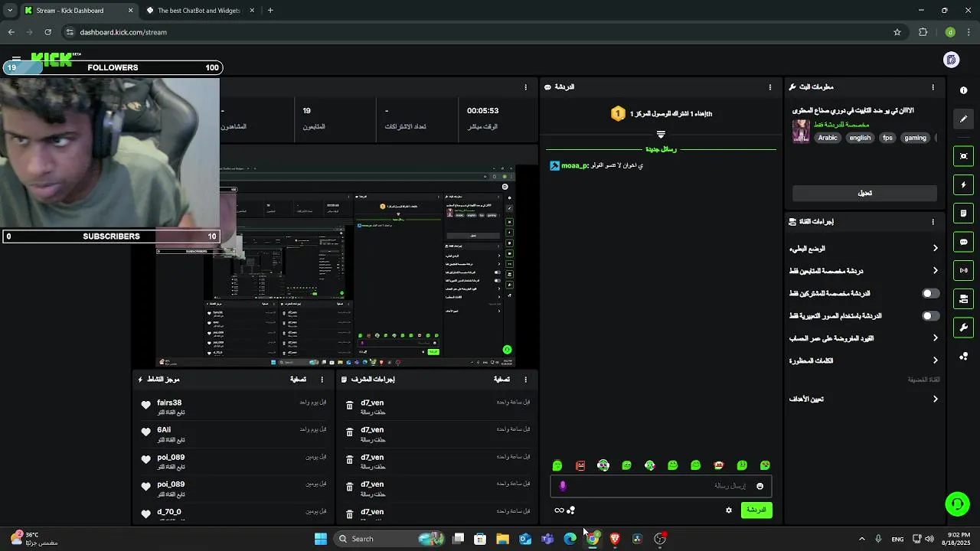Viewport: 980px width, 551px height.
Task: Open the Windows Start menu
Action: point(321,539)
